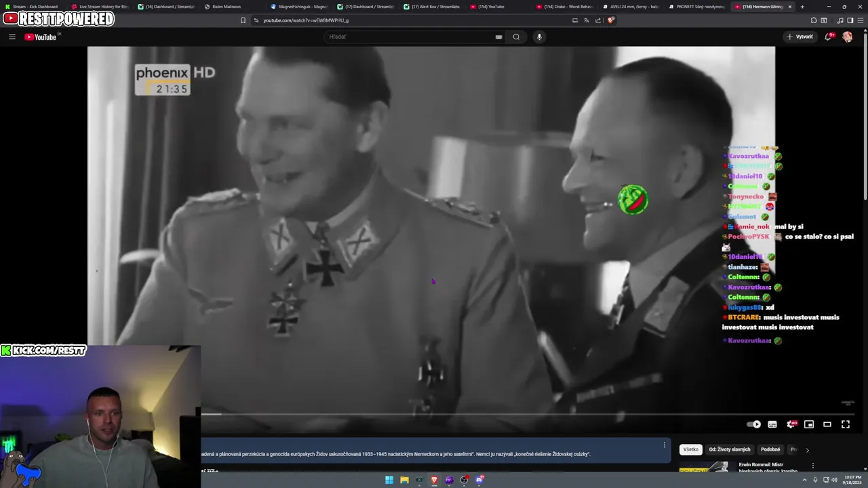This screenshot has height=488, width=868.
Task: Open browser extensions puzzle icon
Action: point(814,20)
